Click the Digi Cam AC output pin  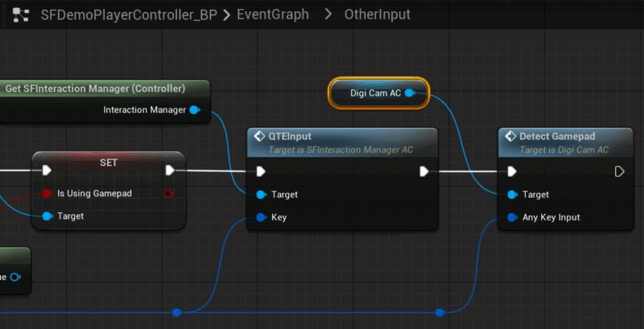coord(409,93)
